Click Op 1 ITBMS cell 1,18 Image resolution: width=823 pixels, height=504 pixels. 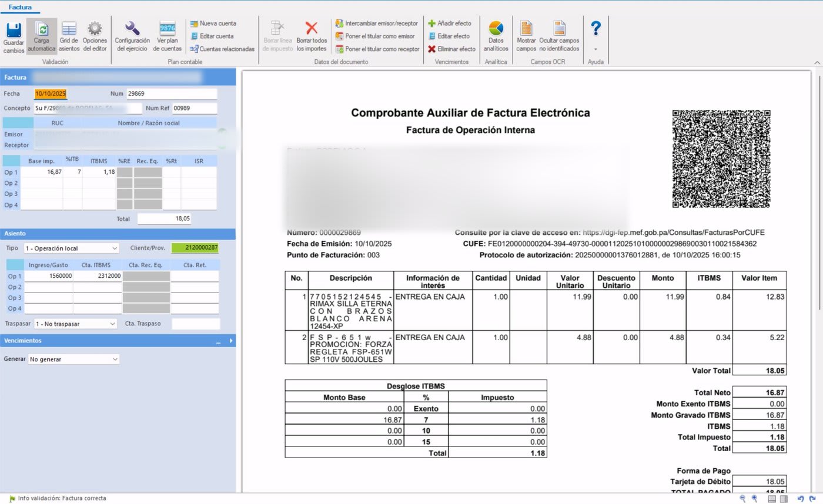pos(99,172)
